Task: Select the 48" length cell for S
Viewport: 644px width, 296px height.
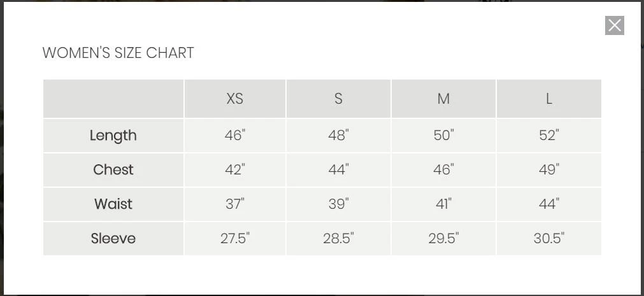Action: 338,136
